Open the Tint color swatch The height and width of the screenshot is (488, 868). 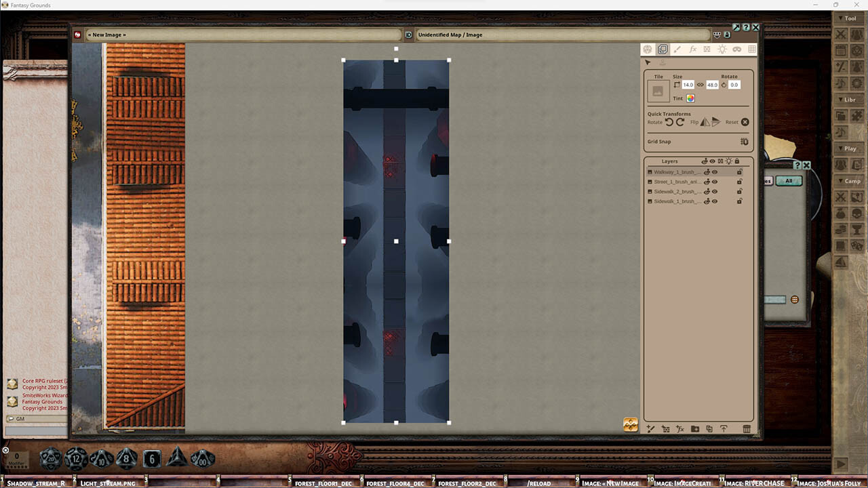(x=690, y=98)
